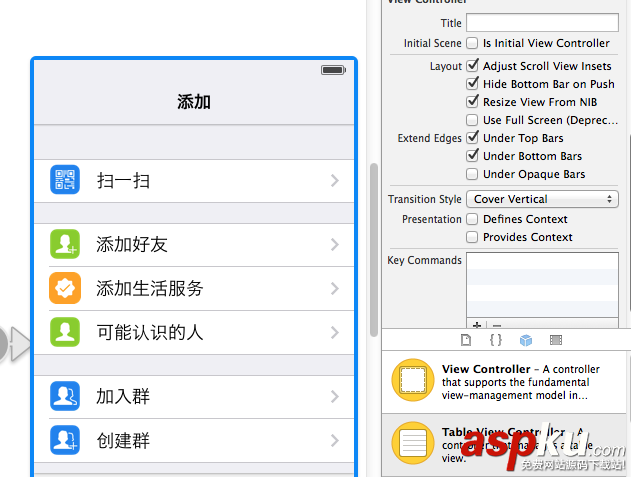This screenshot has width=631, height=477.
Task: Click the chevron on 添加好友 row
Action: coord(335,244)
